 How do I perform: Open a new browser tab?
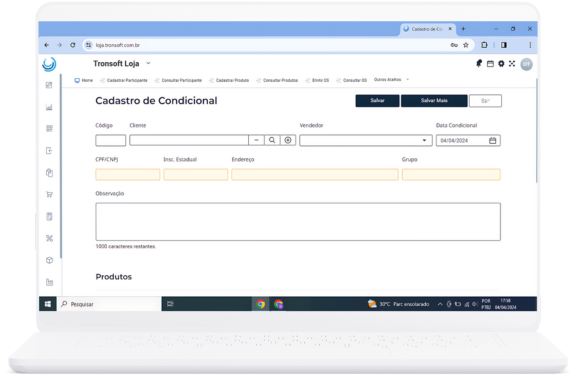click(x=463, y=29)
